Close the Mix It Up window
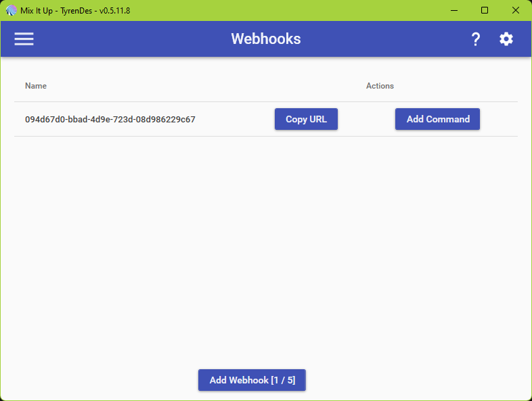 point(516,10)
